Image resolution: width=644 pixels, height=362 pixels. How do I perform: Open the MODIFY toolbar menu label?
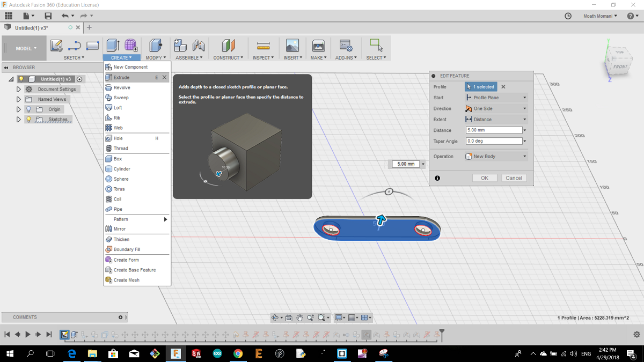pos(156,58)
